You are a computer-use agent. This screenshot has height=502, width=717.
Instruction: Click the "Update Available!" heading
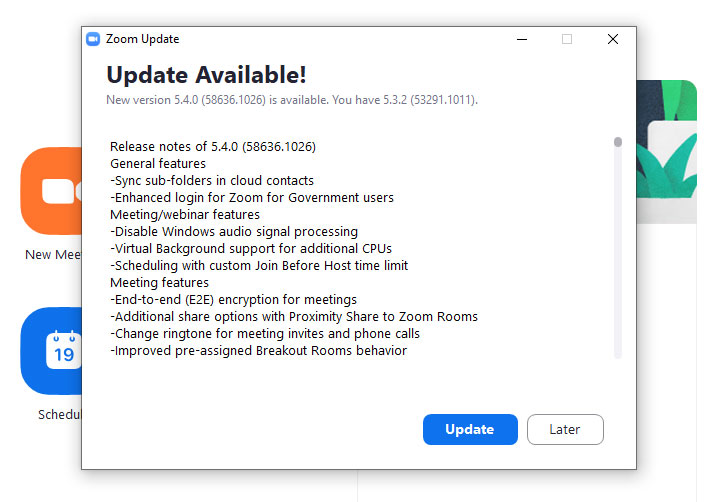(206, 75)
